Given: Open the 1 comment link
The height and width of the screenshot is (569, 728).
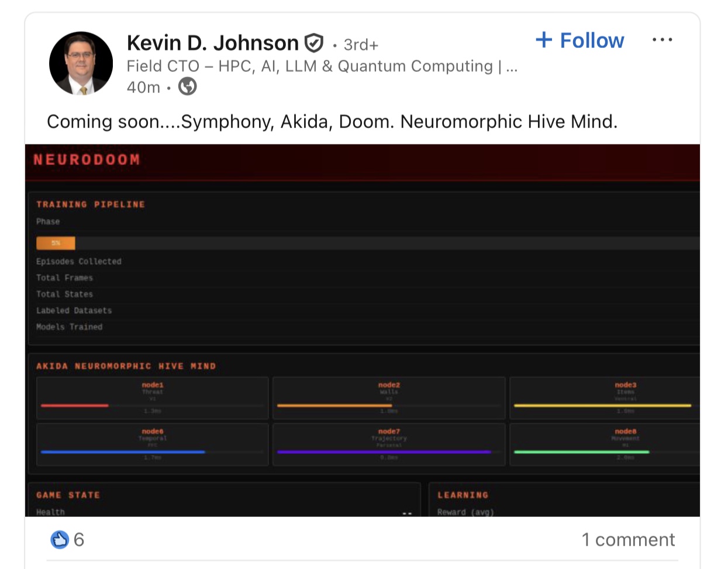Looking at the screenshot, I should 627,539.
